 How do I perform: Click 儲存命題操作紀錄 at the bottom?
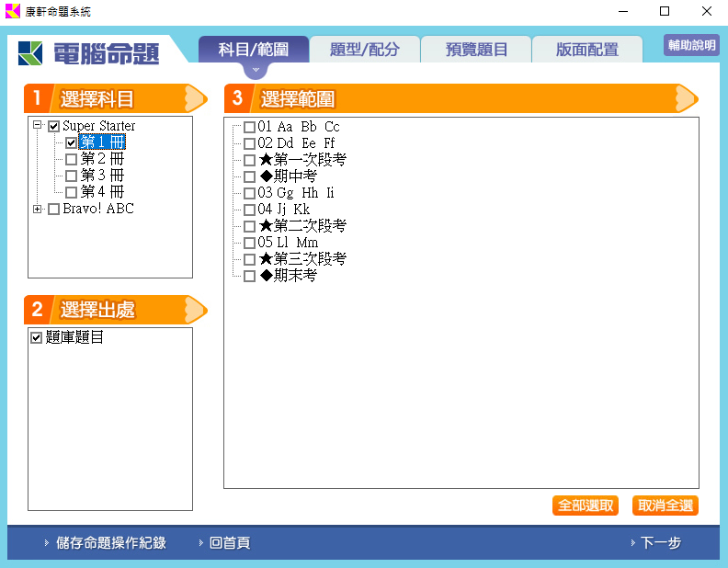110,543
